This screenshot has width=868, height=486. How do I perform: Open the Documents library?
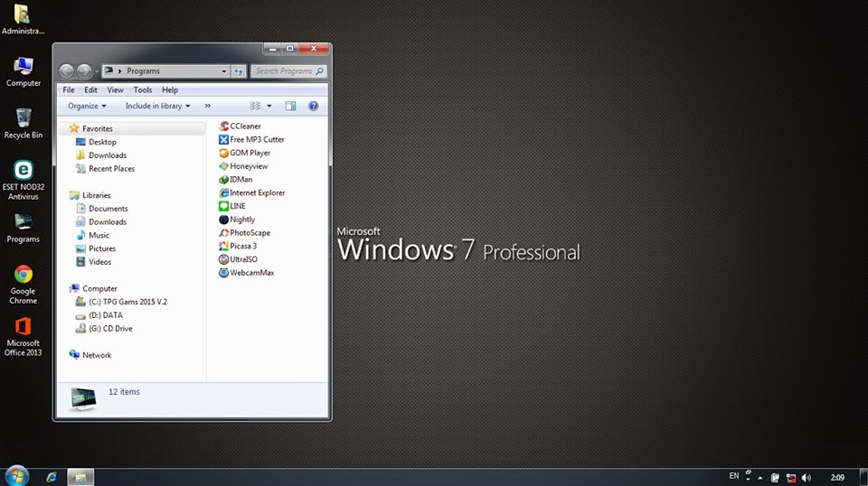(x=102, y=209)
